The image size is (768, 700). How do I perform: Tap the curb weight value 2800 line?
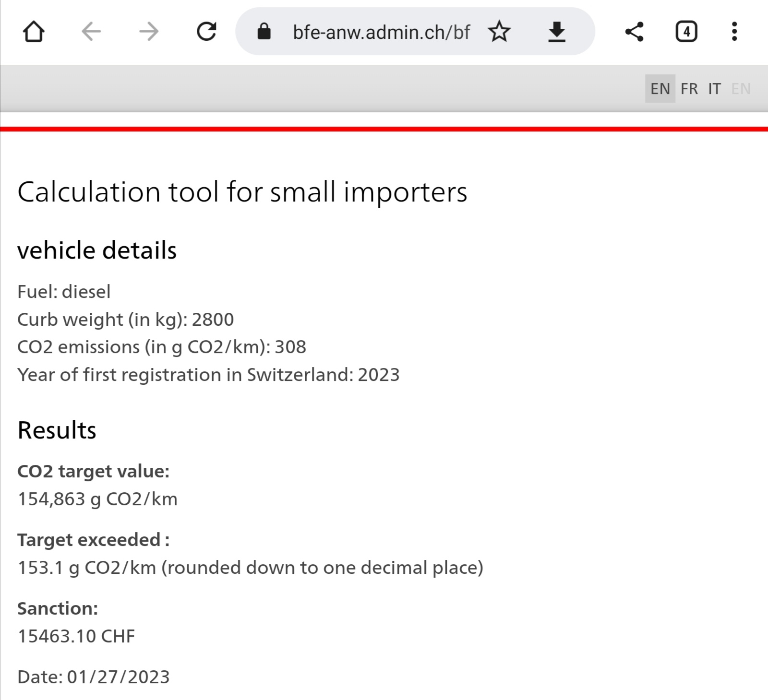point(125,320)
